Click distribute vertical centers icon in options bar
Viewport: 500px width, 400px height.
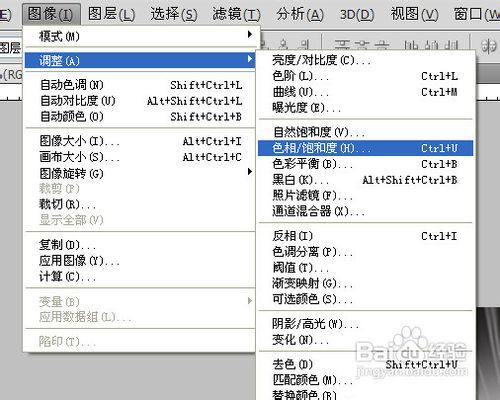[362, 45]
